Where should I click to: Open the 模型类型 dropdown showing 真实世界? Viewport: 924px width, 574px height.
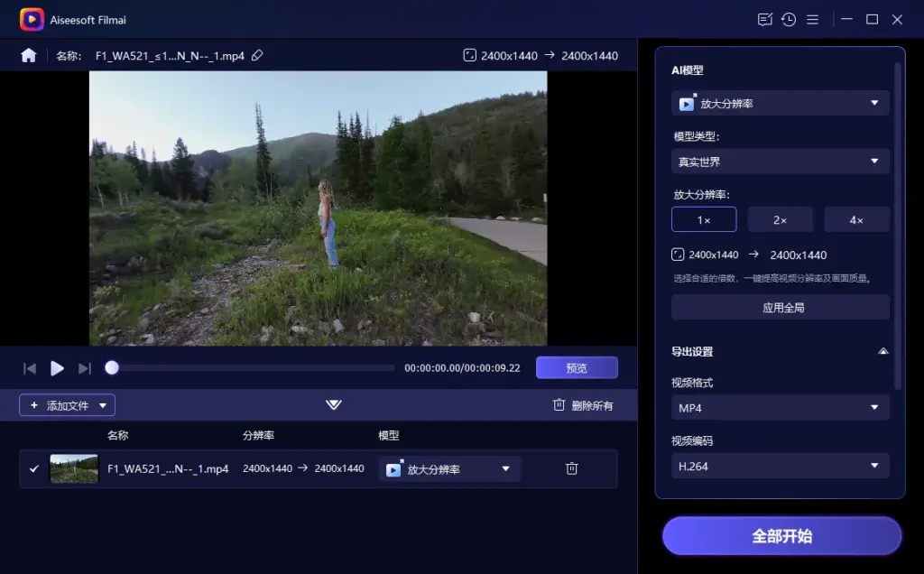[780, 162]
